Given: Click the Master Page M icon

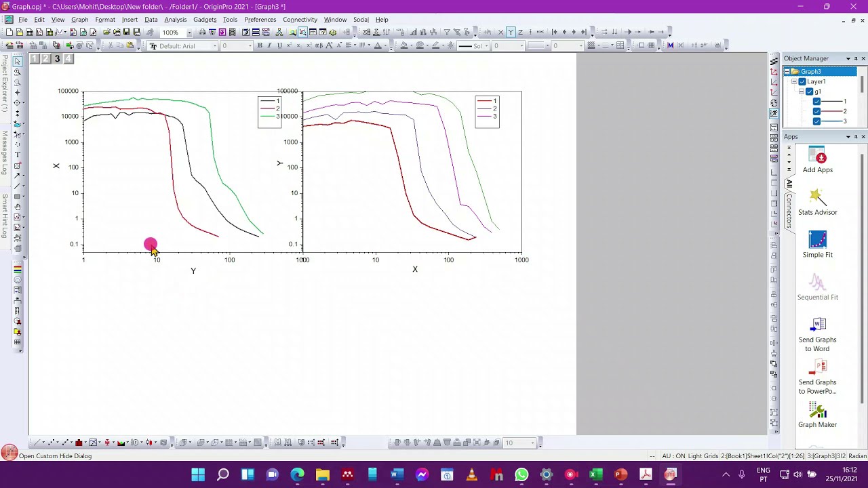Looking at the screenshot, I should (670, 45).
